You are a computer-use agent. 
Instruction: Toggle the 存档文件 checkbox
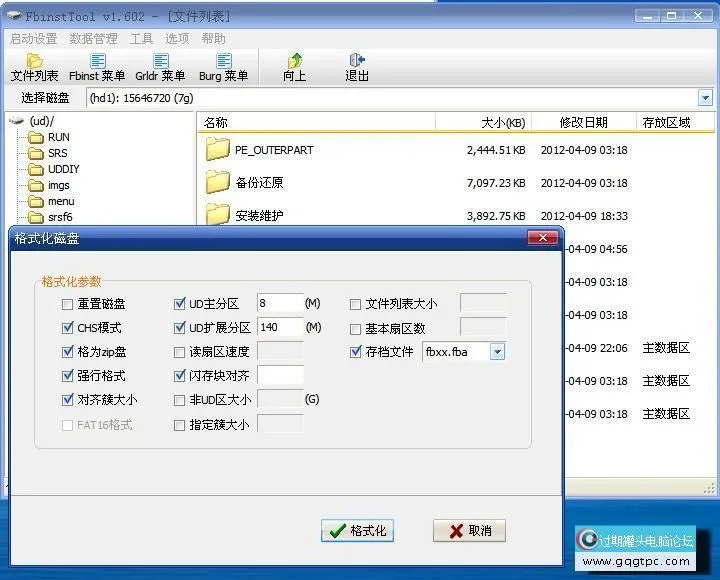(x=355, y=352)
